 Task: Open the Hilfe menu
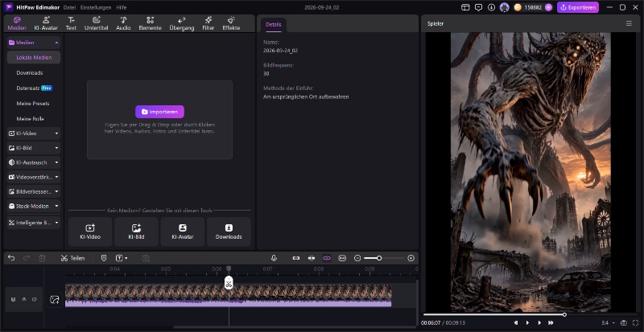pyautogui.click(x=122, y=7)
